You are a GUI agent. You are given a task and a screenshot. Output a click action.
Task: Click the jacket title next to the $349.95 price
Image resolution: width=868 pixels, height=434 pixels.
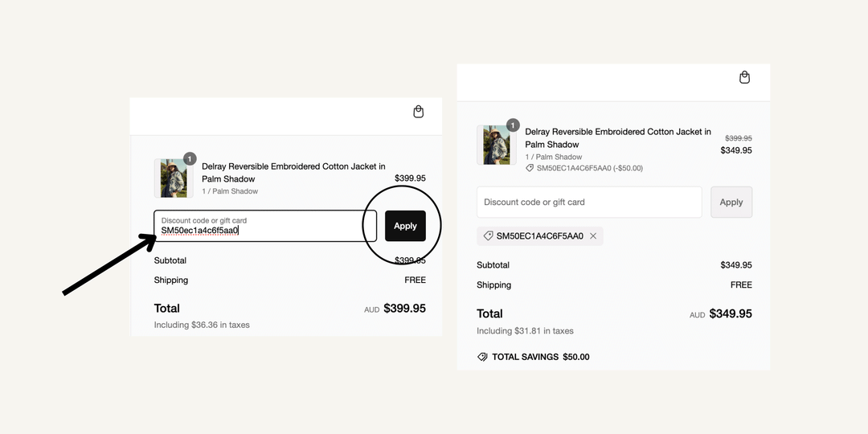tap(617, 137)
